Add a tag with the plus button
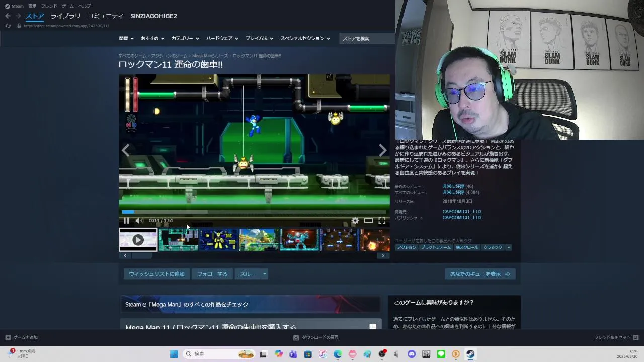This screenshot has width=644, height=362. [x=508, y=247]
